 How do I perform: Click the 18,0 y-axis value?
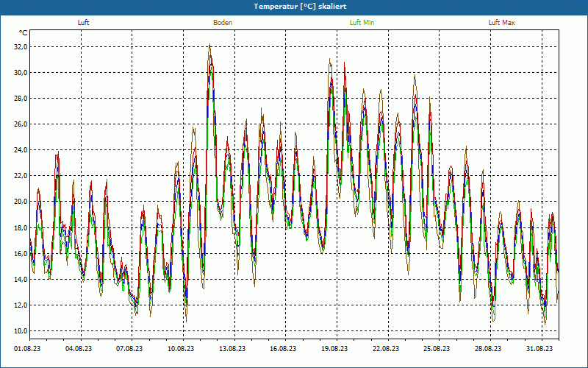21,228
